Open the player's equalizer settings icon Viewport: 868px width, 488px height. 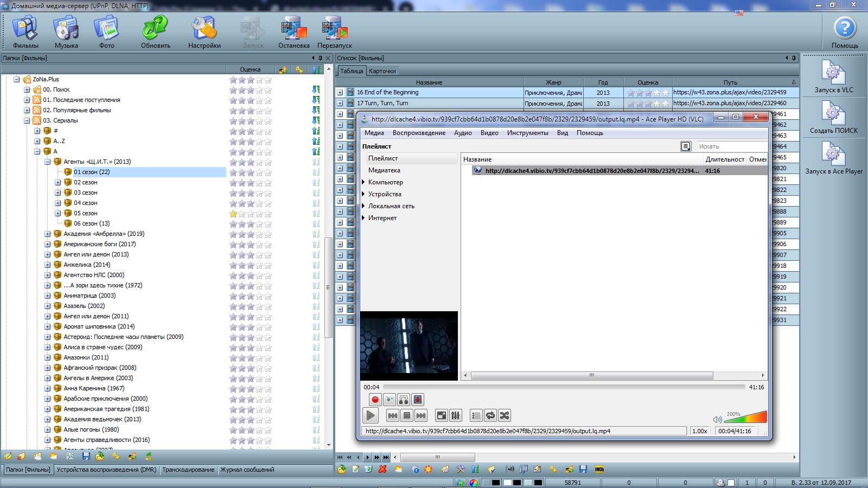tap(456, 416)
